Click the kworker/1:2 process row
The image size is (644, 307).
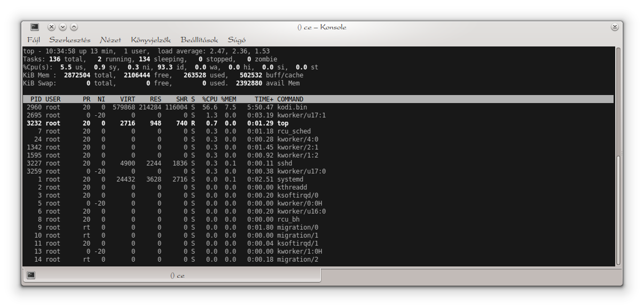(x=318, y=155)
